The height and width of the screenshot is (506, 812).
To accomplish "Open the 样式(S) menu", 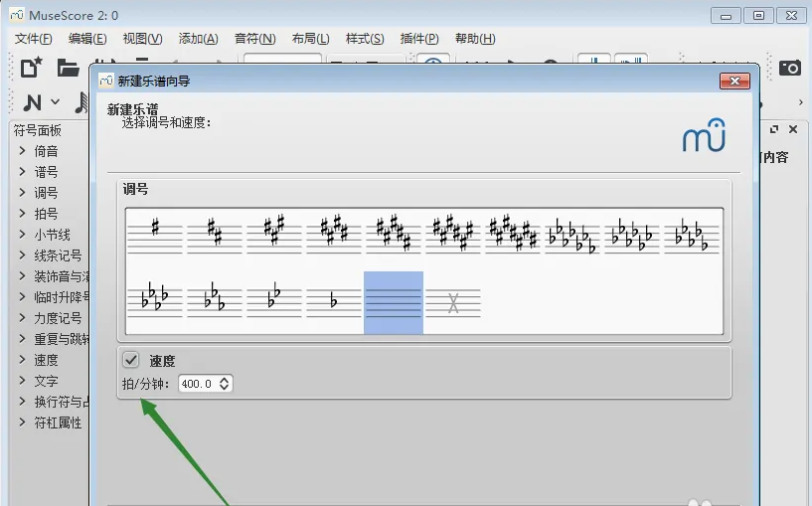I will pyautogui.click(x=365, y=39).
